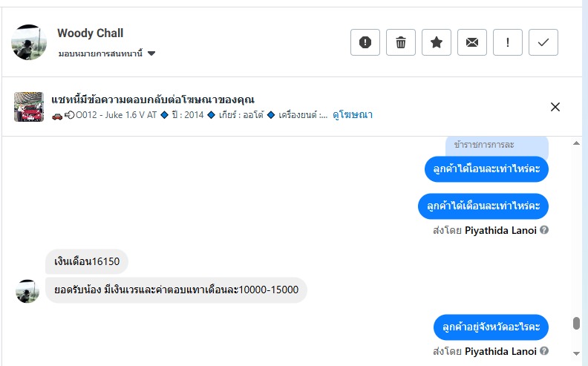Click help icon beside first Piyathida Lanoi
This screenshot has width=588, height=366.
pyautogui.click(x=545, y=230)
